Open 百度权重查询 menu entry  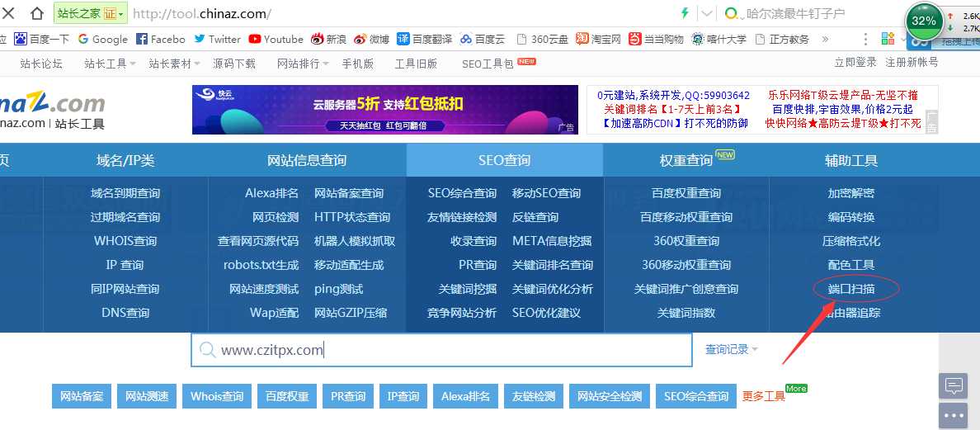(686, 193)
